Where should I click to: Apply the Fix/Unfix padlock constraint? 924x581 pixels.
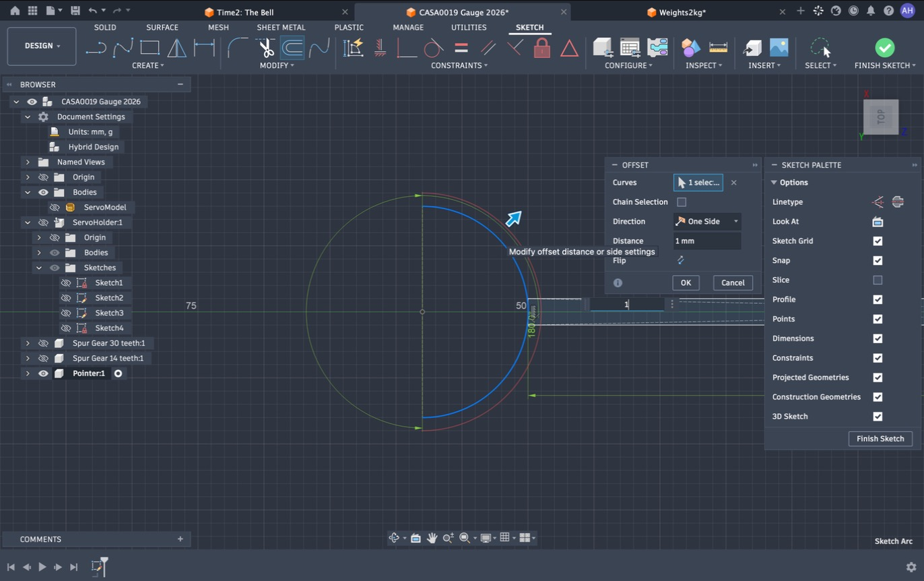[542, 48]
